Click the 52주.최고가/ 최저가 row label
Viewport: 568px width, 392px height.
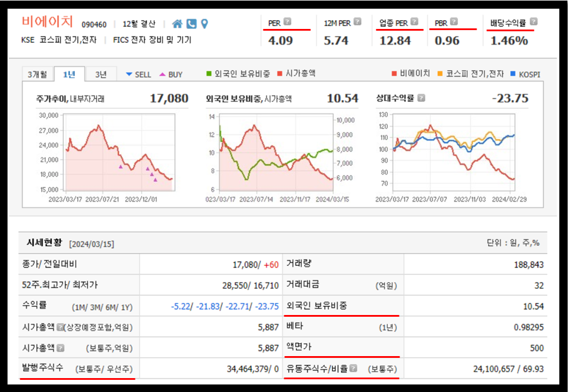(60, 285)
